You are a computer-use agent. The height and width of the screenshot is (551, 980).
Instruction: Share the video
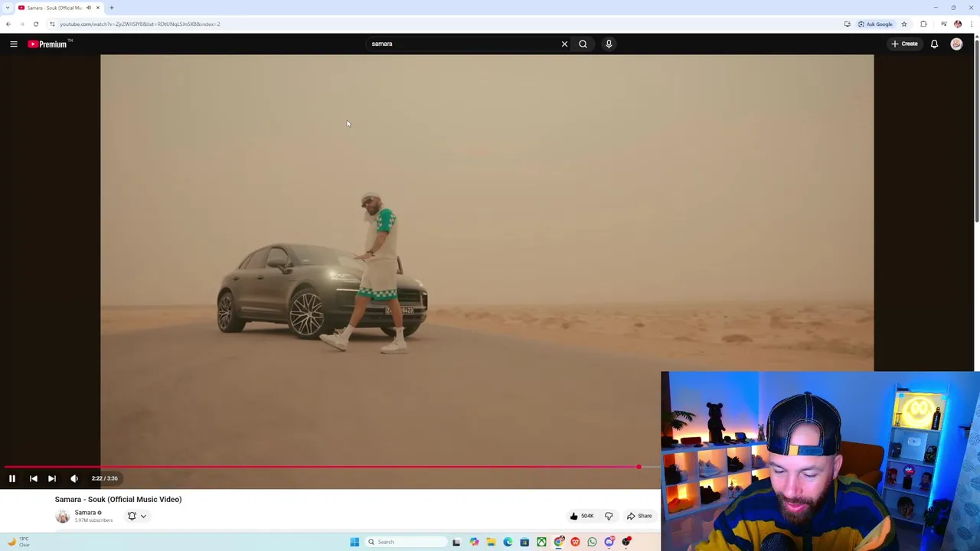(x=639, y=517)
